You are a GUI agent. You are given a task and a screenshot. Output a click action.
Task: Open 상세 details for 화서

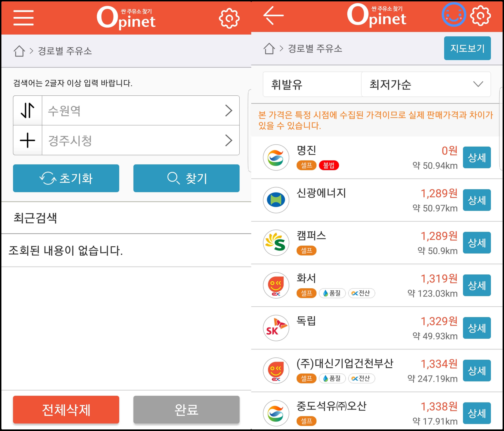point(477,285)
